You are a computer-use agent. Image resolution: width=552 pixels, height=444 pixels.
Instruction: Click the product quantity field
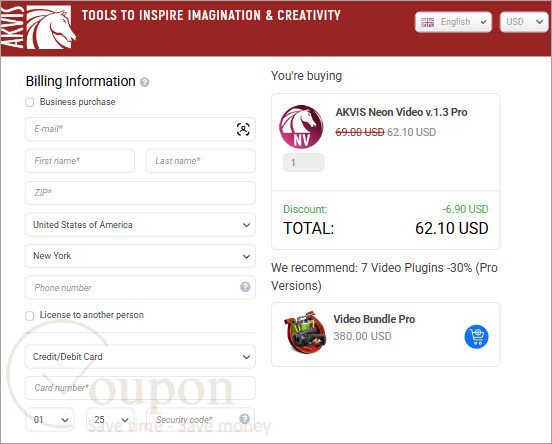click(x=303, y=163)
